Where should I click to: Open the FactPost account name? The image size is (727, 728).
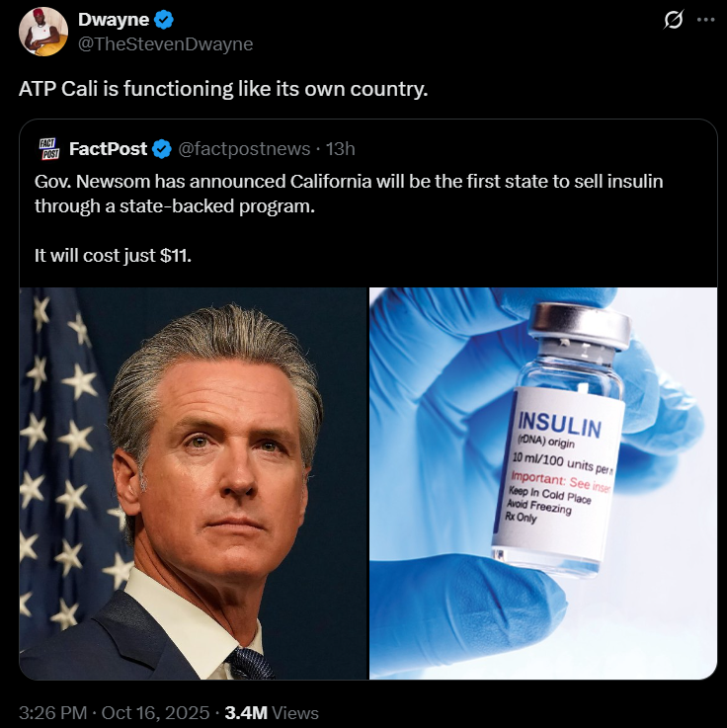(109, 149)
